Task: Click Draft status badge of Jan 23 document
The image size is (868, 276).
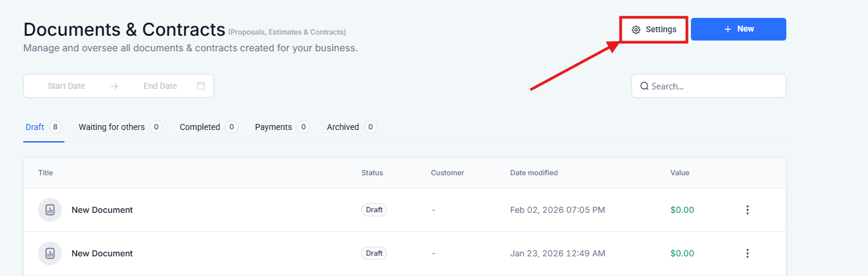Action: [x=374, y=253]
